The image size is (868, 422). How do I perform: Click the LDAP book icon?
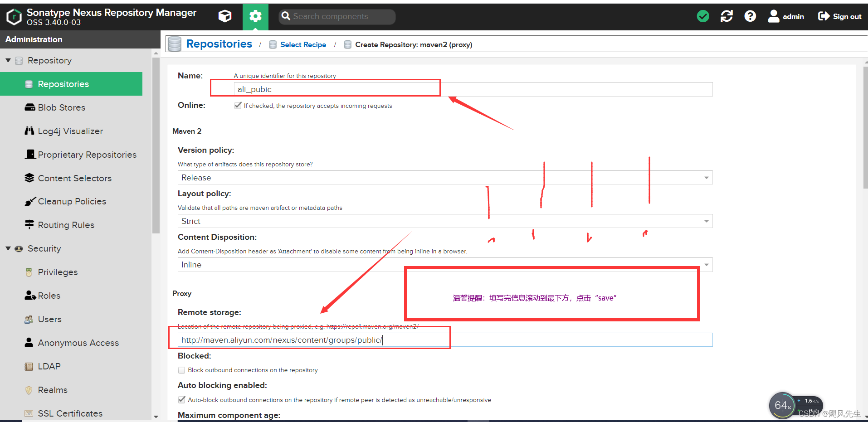click(29, 366)
